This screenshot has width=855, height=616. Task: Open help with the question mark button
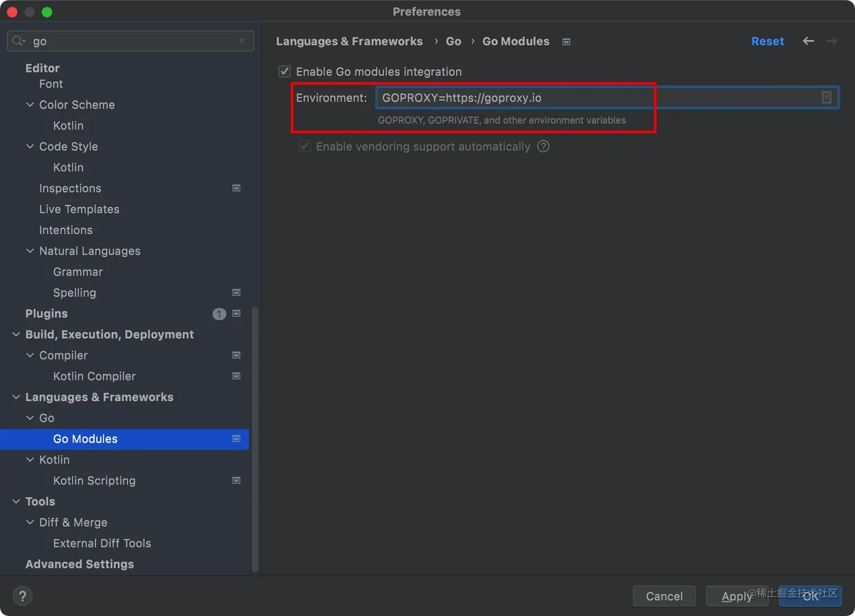tap(23, 596)
